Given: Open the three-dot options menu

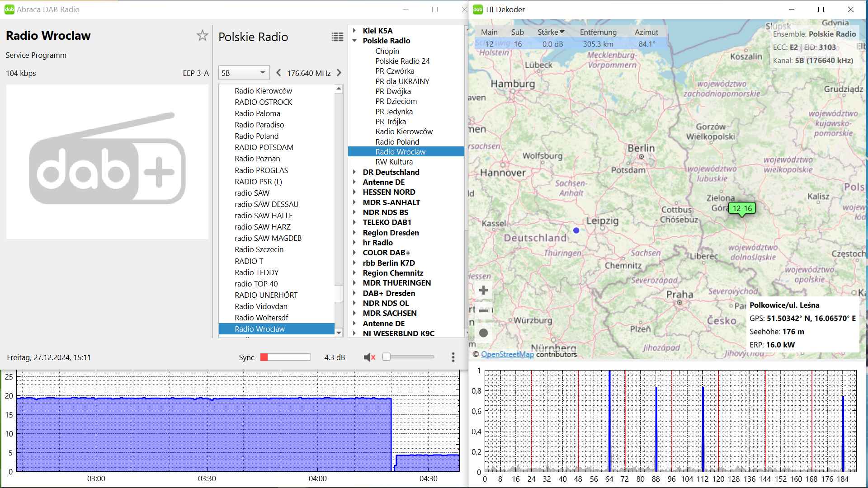Looking at the screenshot, I should [453, 357].
